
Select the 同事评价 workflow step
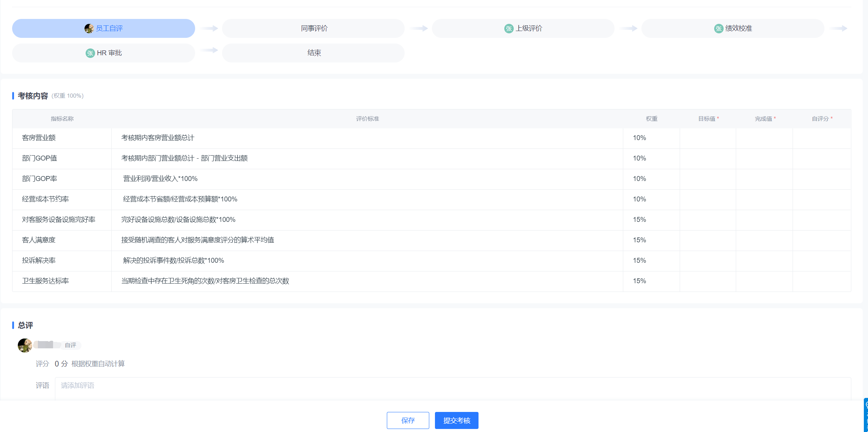point(313,28)
